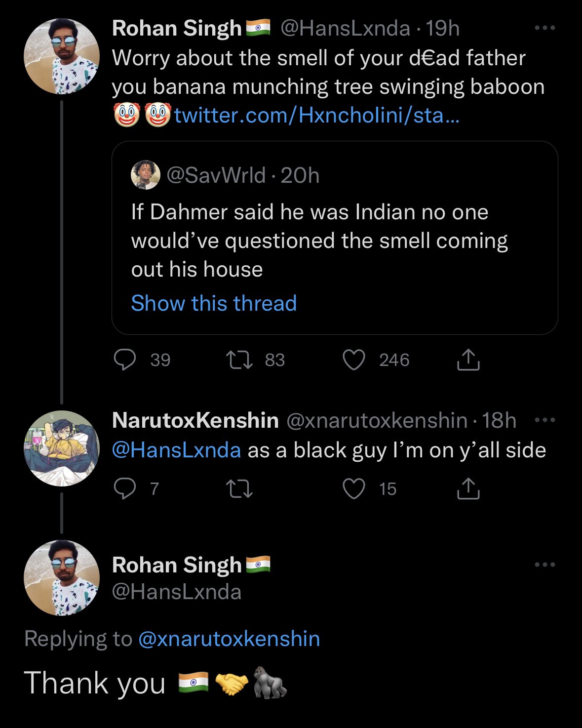The height and width of the screenshot is (728, 582).
Task: Reply to NarutoxKenshin's tweet
Action: [125, 489]
